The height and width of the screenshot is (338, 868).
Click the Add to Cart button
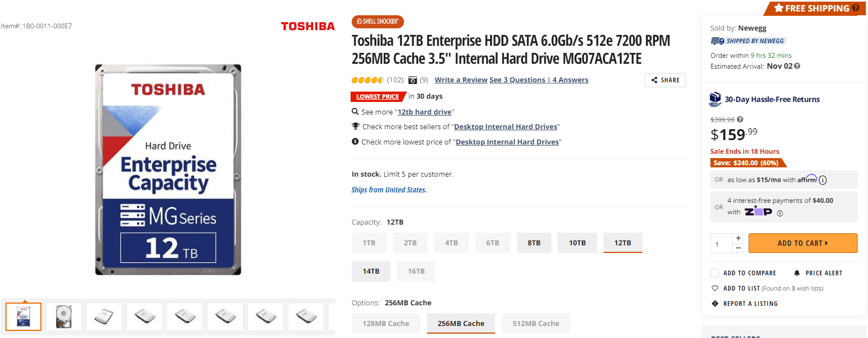click(803, 243)
